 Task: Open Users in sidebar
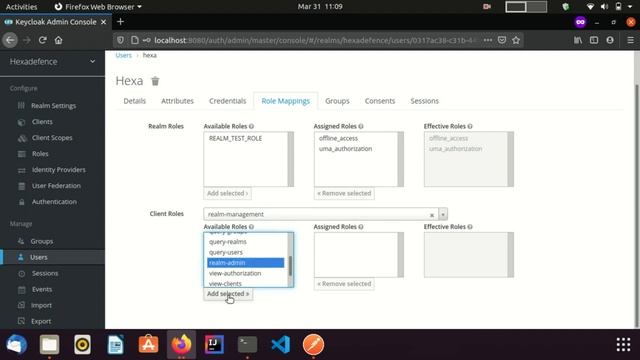[38, 257]
